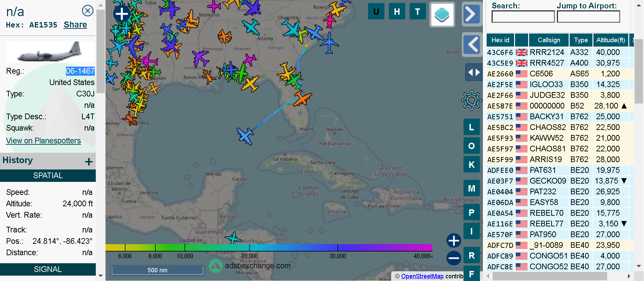Click the blue aircraft icon off the Carolina coast

[329, 43]
